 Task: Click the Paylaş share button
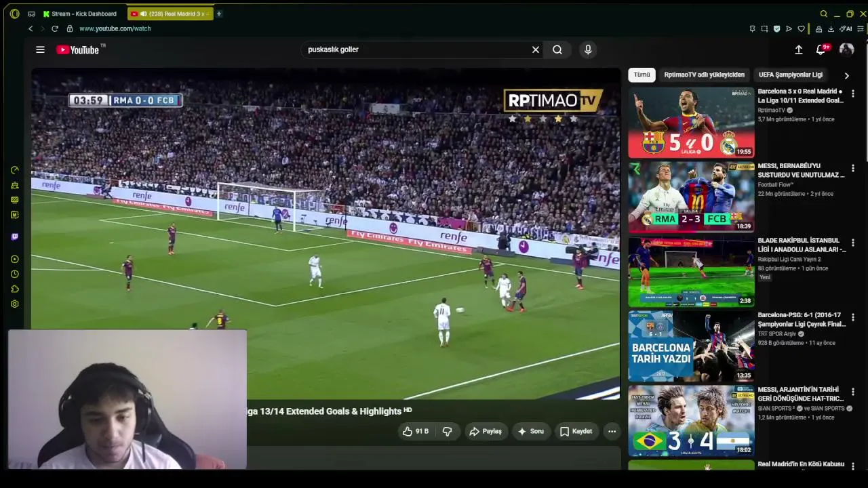point(486,431)
